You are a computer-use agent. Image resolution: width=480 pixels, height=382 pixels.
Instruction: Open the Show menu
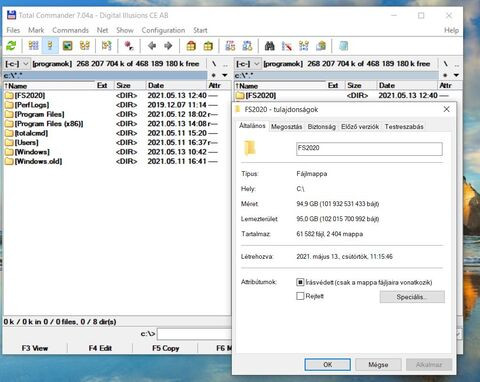point(125,30)
